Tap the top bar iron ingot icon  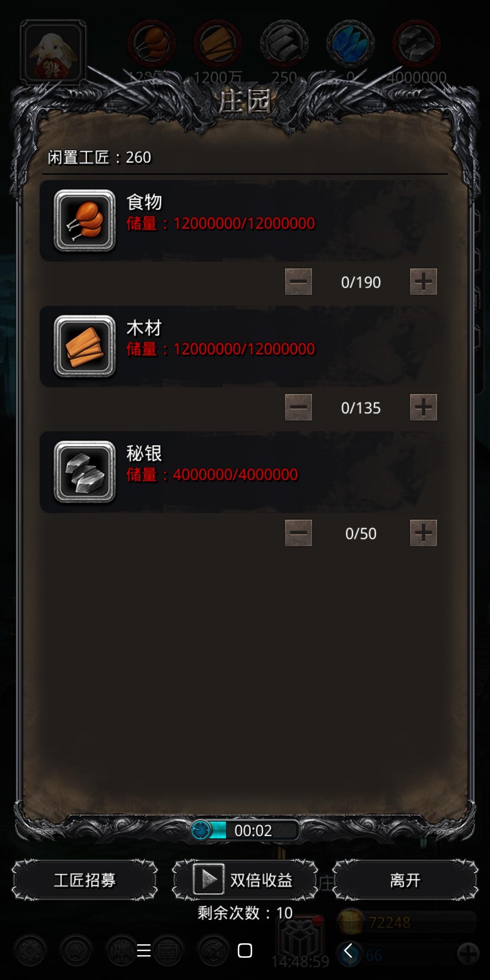tap(284, 44)
